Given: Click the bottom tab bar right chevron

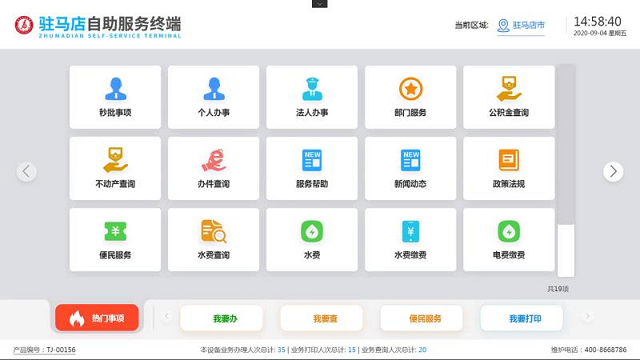Looking at the screenshot, I should [x=587, y=316].
